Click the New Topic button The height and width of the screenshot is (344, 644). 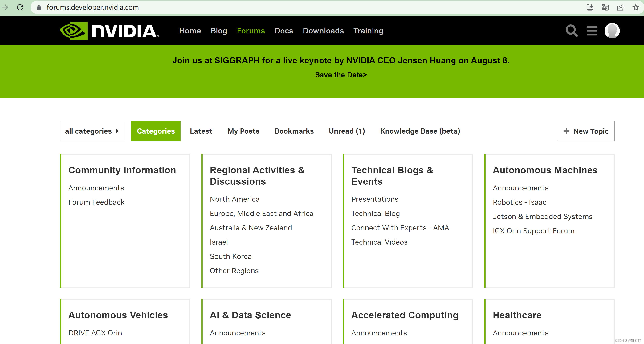585,131
